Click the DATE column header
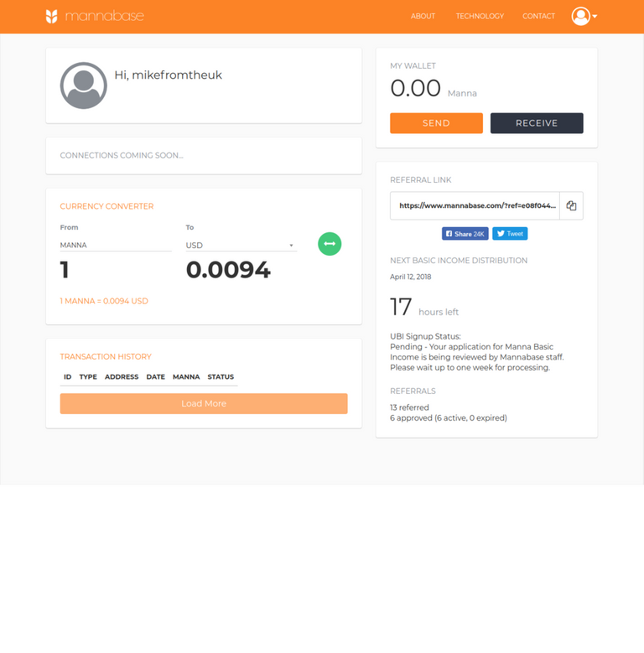The width and height of the screenshot is (644, 653). coord(156,377)
